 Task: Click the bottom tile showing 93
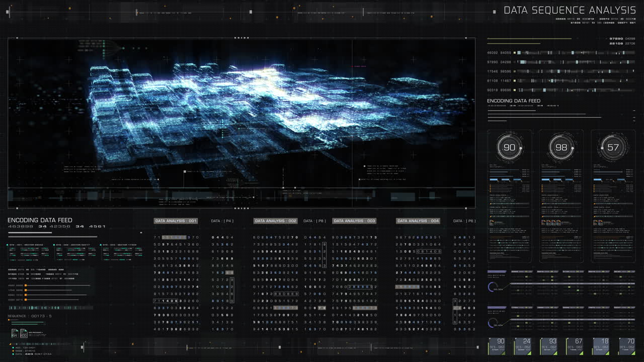point(548,346)
